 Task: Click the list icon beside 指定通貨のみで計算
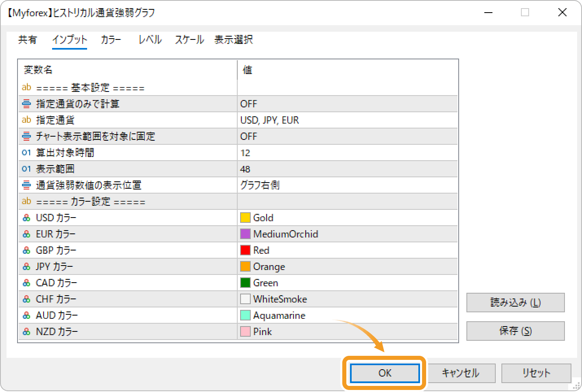tap(26, 104)
